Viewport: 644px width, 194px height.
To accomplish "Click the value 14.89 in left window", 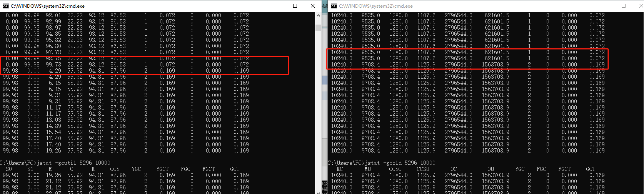I will [x=53, y=126].
